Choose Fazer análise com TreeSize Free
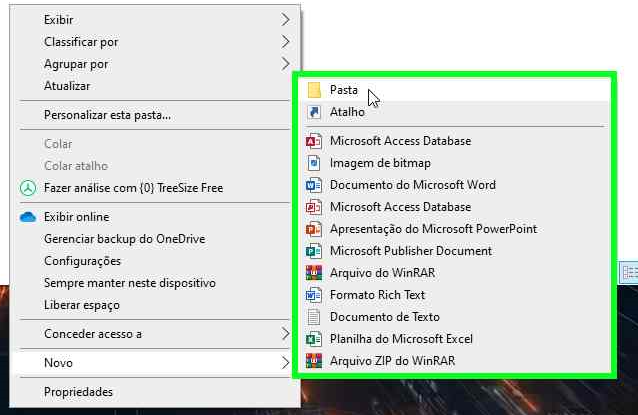The height and width of the screenshot is (415, 638). (x=155, y=188)
